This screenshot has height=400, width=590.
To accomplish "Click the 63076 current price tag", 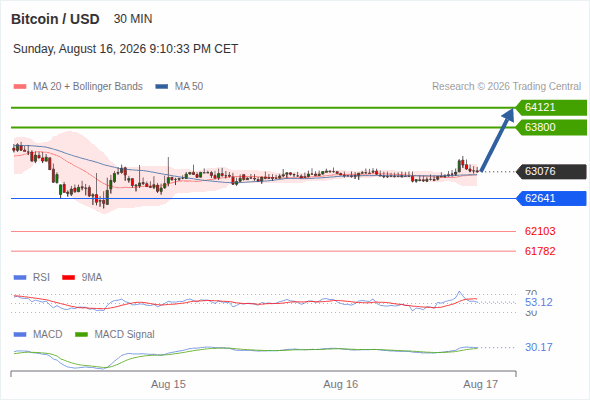I will [551, 172].
